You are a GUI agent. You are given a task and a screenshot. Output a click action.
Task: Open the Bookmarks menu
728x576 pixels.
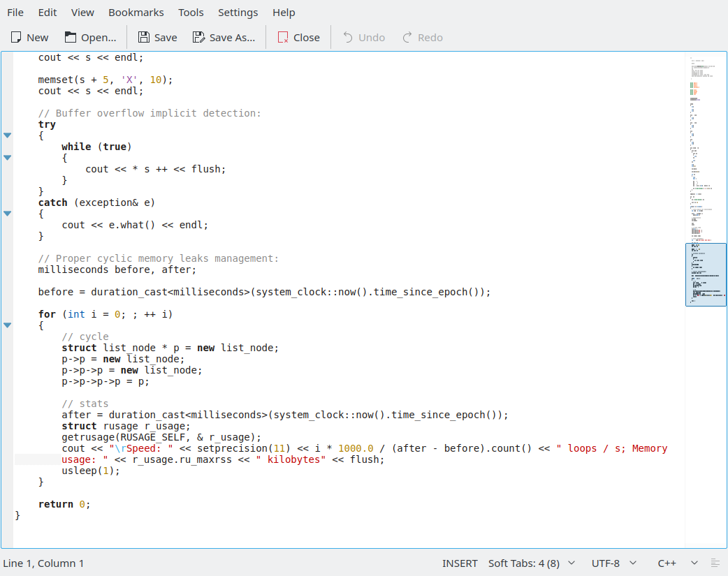136,12
